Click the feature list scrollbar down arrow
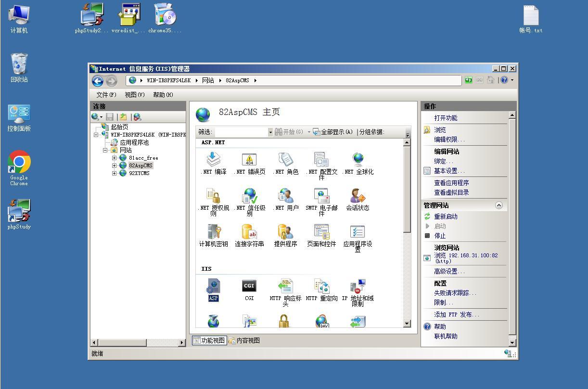Image resolution: width=588 pixels, height=389 pixels. point(407,324)
